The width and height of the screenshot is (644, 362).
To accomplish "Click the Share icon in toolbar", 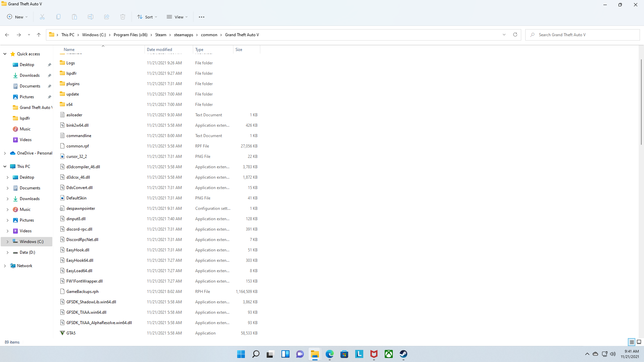I will [x=107, y=17].
